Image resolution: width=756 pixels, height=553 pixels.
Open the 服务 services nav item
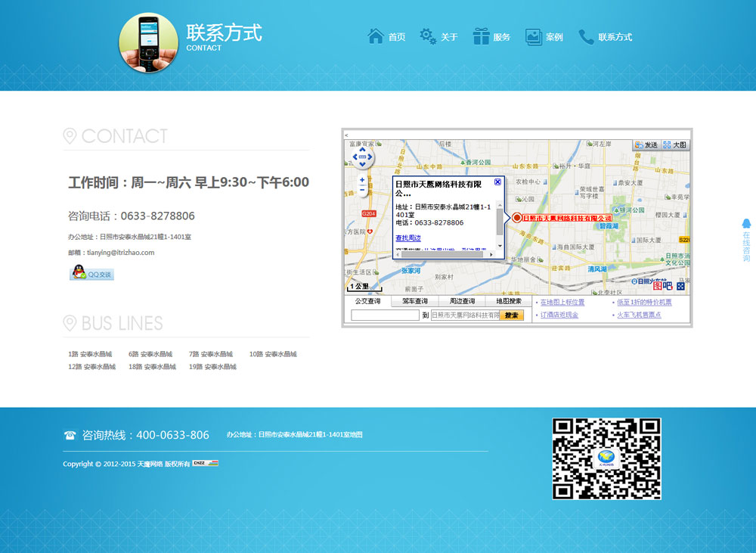point(491,36)
